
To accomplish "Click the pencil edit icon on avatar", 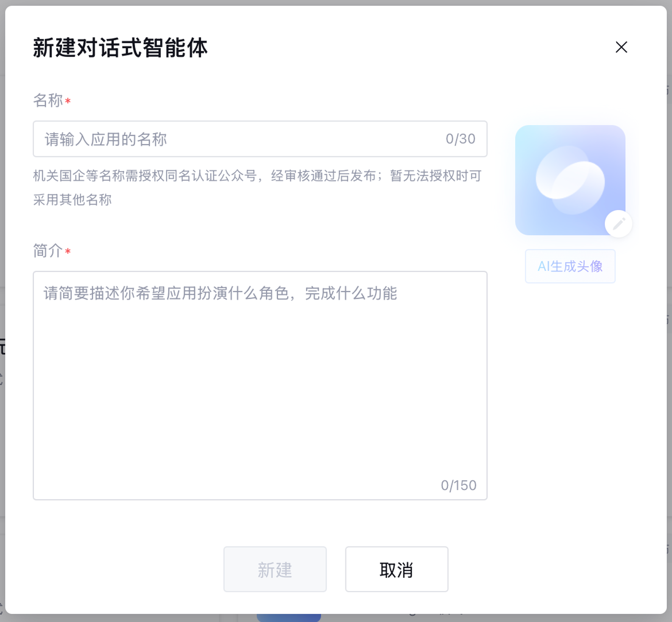I will 619,224.
